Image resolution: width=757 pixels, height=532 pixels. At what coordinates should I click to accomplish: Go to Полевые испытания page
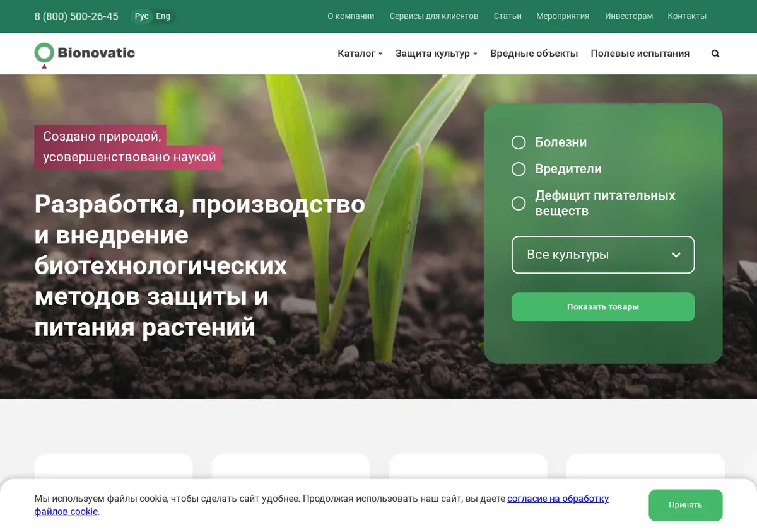click(640, 54)
